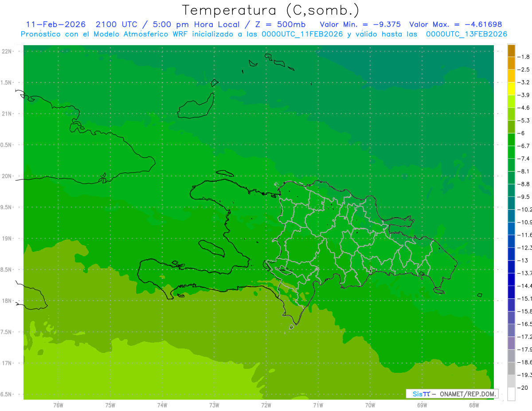Click "5:00 pm Hora Local" text
Viewport: 532px width, 411px height.
click(196, 24)
